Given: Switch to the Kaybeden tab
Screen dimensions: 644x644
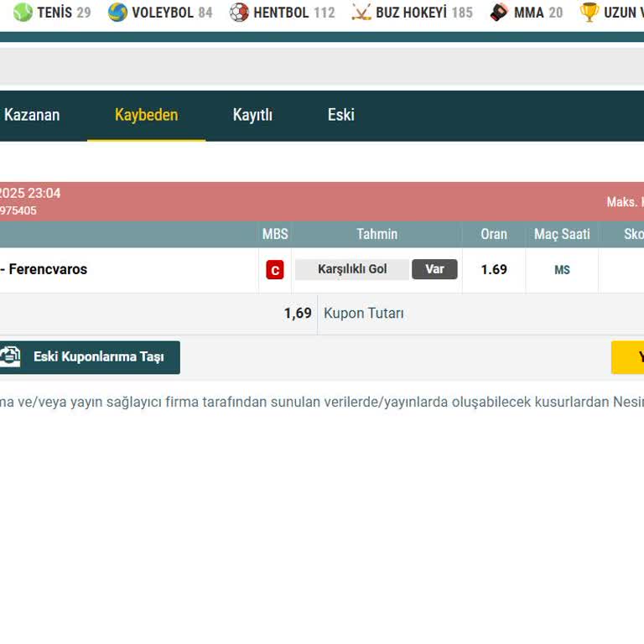Looking at the screenshot, I should (146, 115).
